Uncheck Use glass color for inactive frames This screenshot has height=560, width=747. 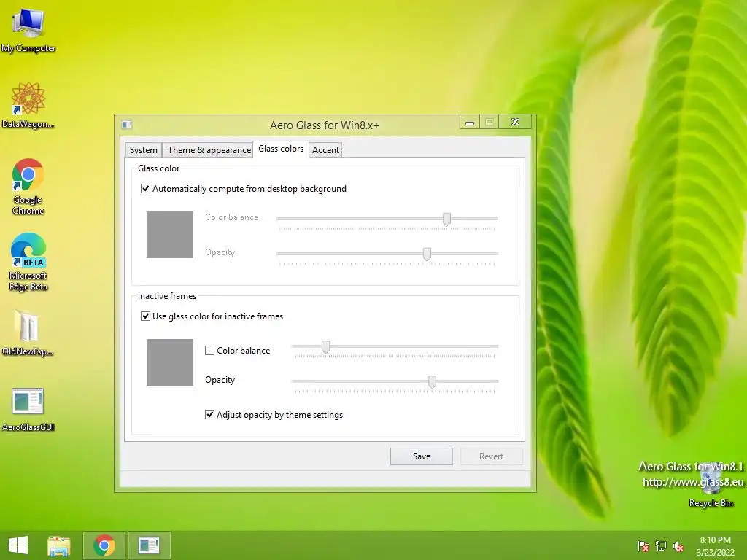145,316
